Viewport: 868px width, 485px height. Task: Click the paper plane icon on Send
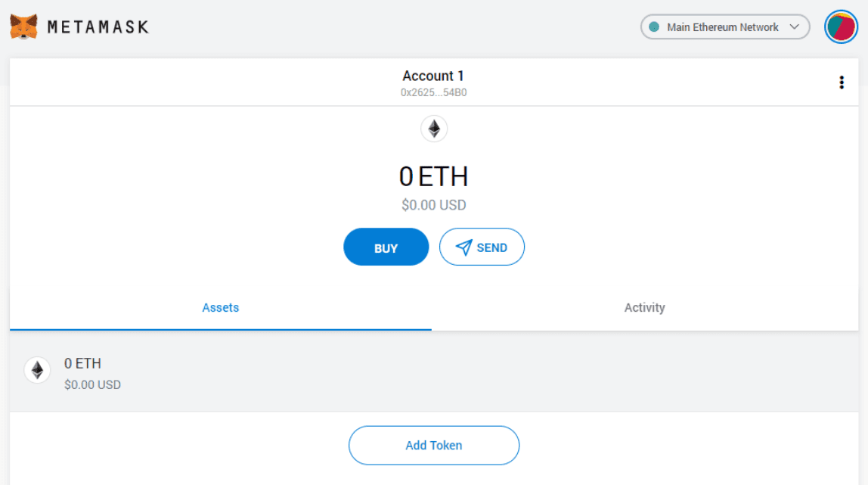(463, 247)
